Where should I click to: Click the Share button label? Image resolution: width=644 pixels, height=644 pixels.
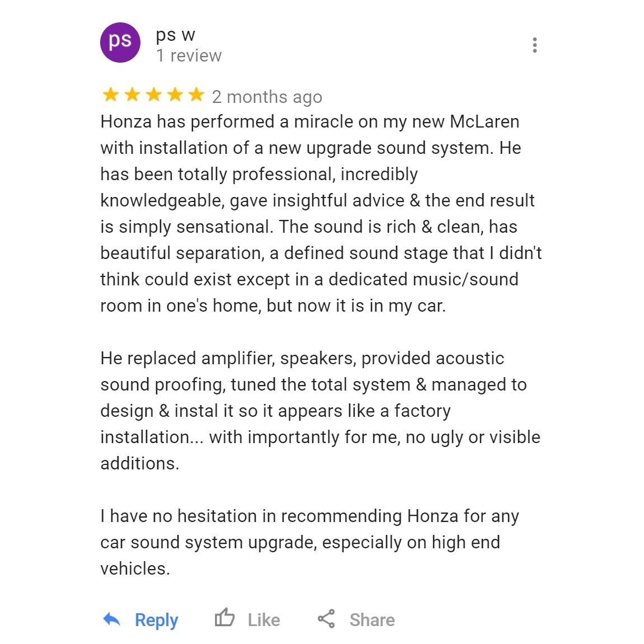[x=372, y=620]
